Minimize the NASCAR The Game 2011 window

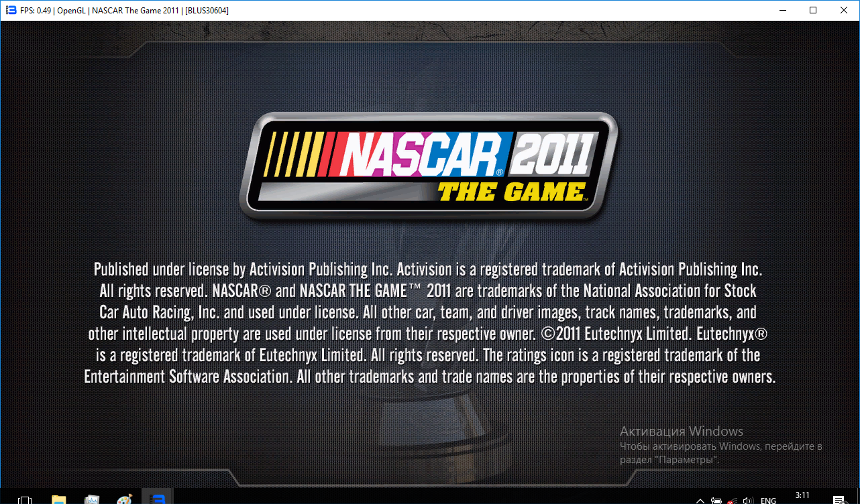tap(782, 11)
